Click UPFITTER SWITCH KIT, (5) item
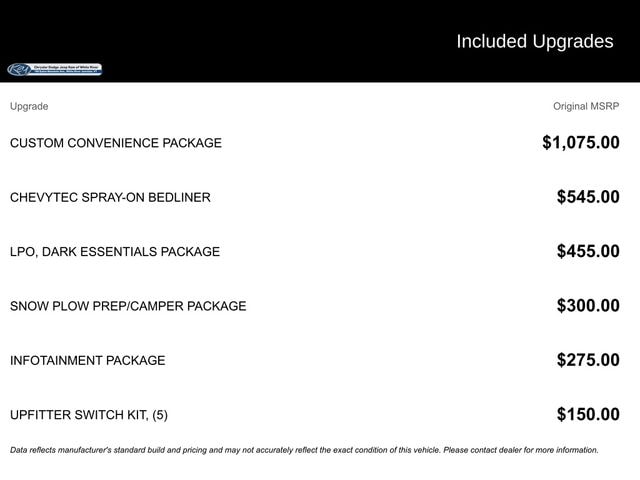 click(89, 415)
